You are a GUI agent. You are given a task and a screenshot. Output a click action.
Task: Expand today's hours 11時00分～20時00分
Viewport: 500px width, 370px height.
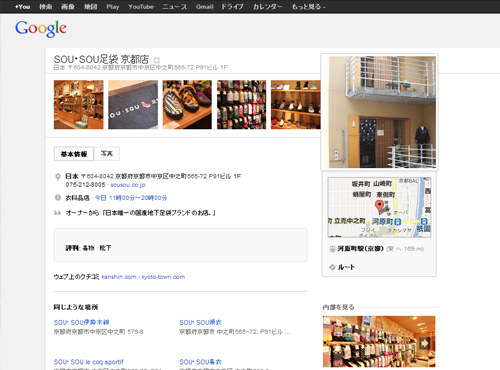pos(131,198)
